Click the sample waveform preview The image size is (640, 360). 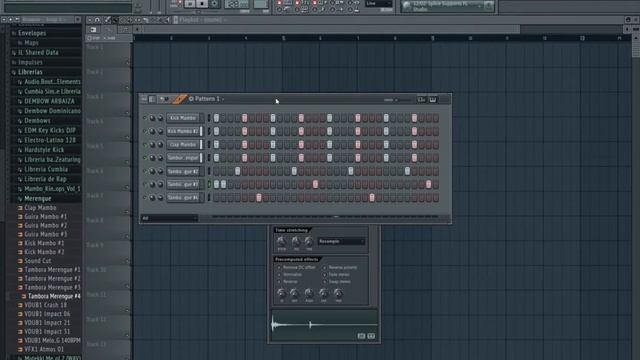[324, 324]
